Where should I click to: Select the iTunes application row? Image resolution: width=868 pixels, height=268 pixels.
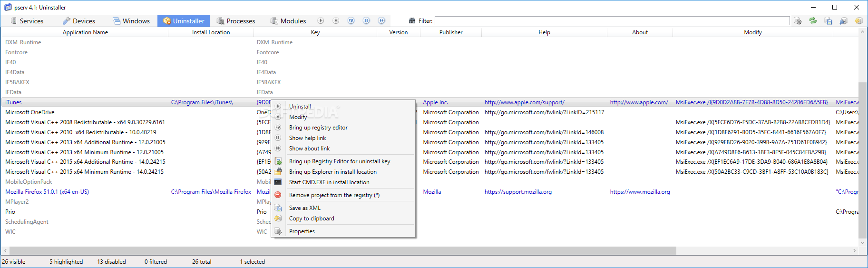click(x=430, y=102)
